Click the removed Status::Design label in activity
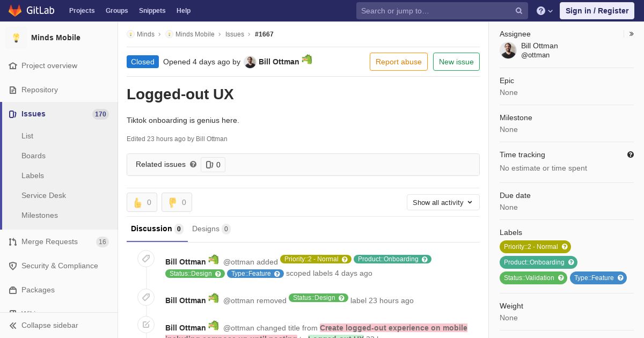 [x=318, y=298]
